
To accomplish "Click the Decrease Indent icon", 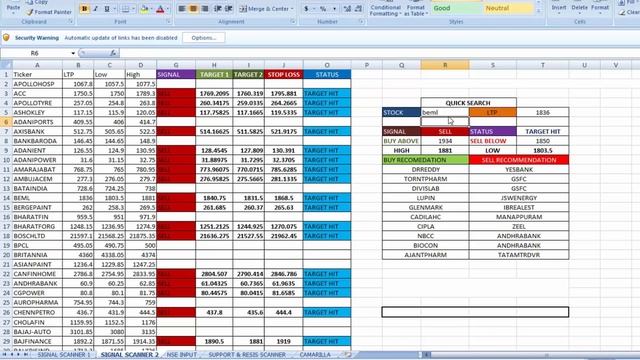I will [x=218, y=9].
